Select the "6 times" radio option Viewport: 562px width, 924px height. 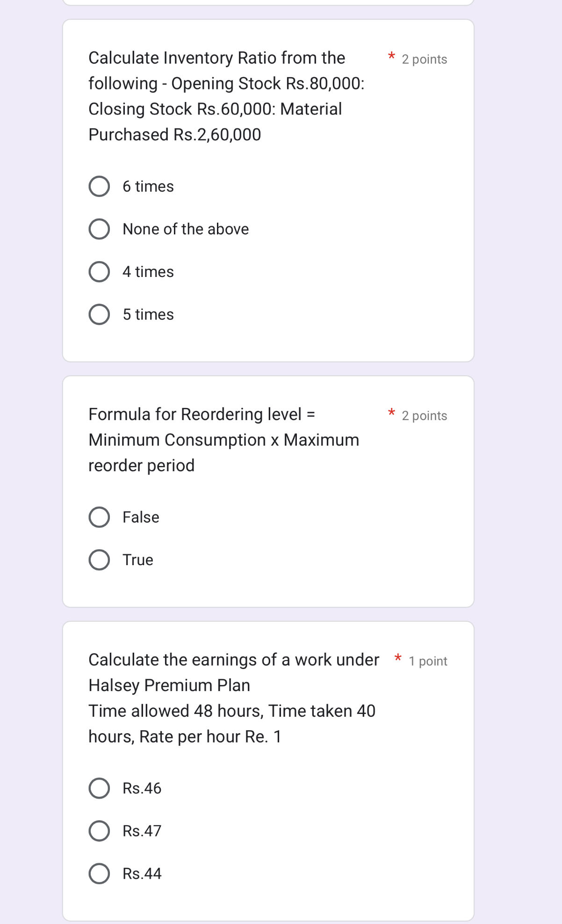[99, 186]
